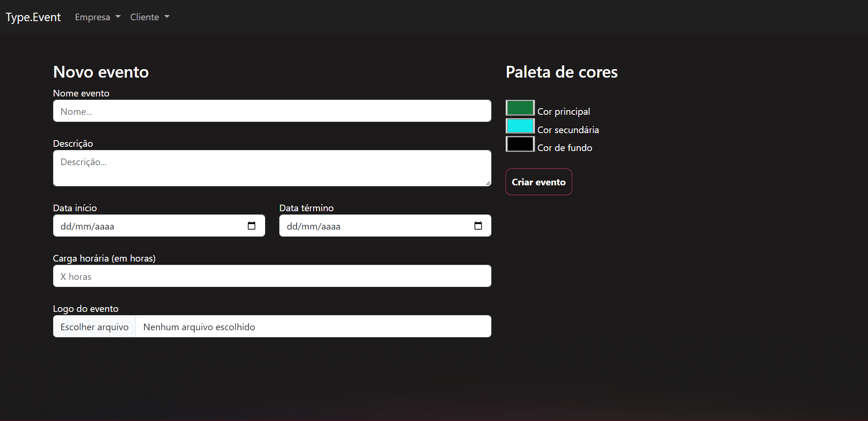This screenshot has width=868, height=421.
Task: Click the caret arrow next to Cliente
Action: (x=167, y=17)
